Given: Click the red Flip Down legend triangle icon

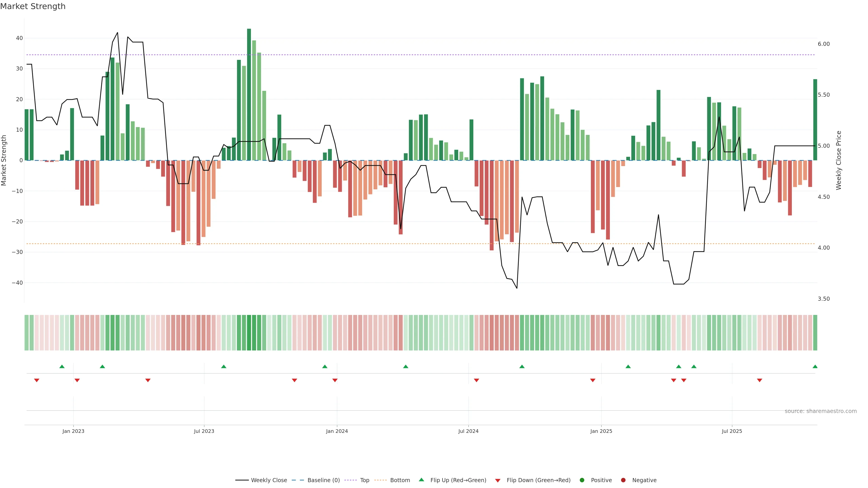Looking at the screenshot, I should point(498,481).
